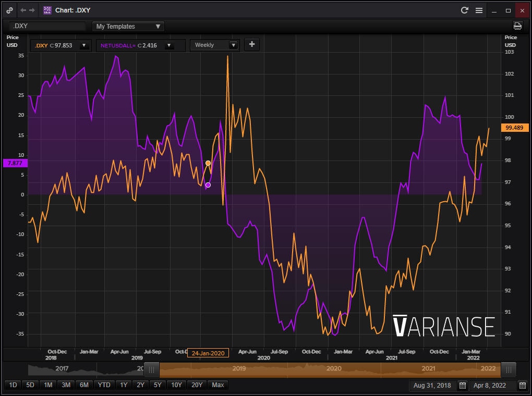532x396 pixels.
Task: Choose the 6M time range
Action: 83,385
